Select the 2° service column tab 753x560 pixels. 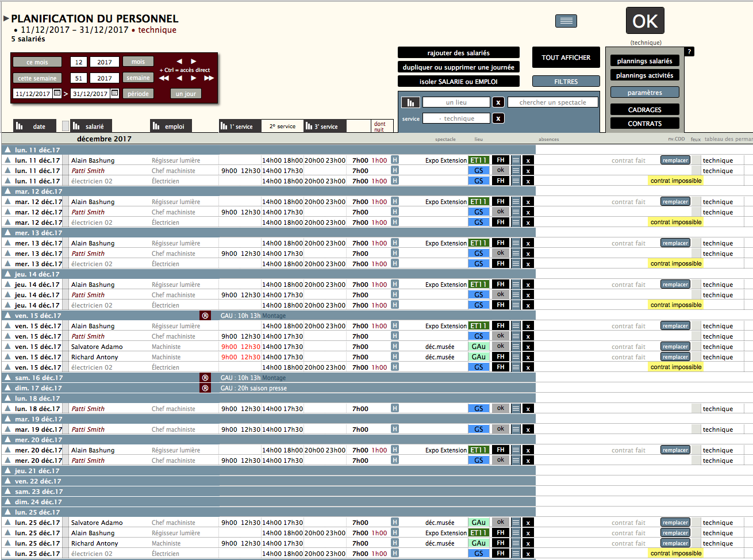282,126
